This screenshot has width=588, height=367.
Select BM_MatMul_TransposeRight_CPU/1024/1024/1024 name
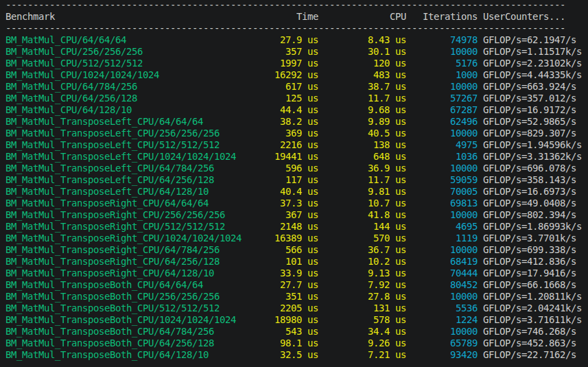(x=124, y=238)
